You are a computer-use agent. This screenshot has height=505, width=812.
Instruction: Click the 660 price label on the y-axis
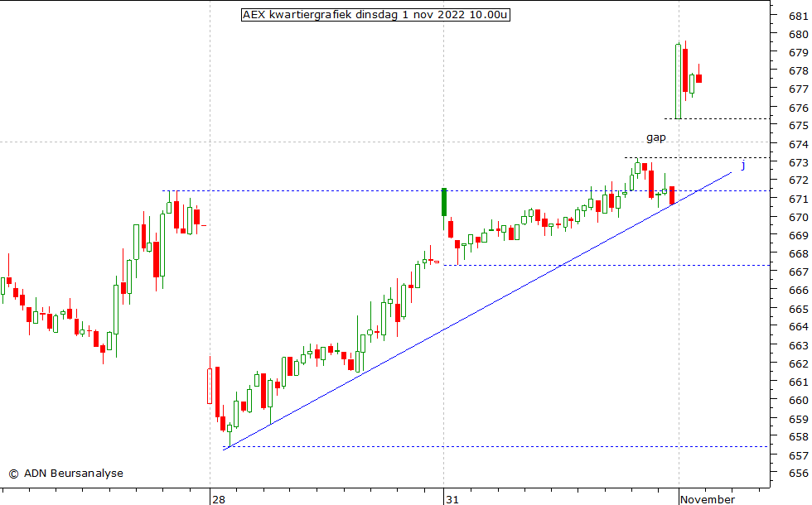[798, 401]
